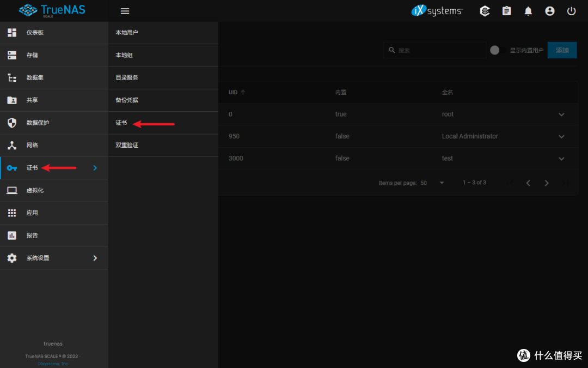Go to next page arrow
The height and width of the screenshot is (368, 588).
[x=547, y=183]
